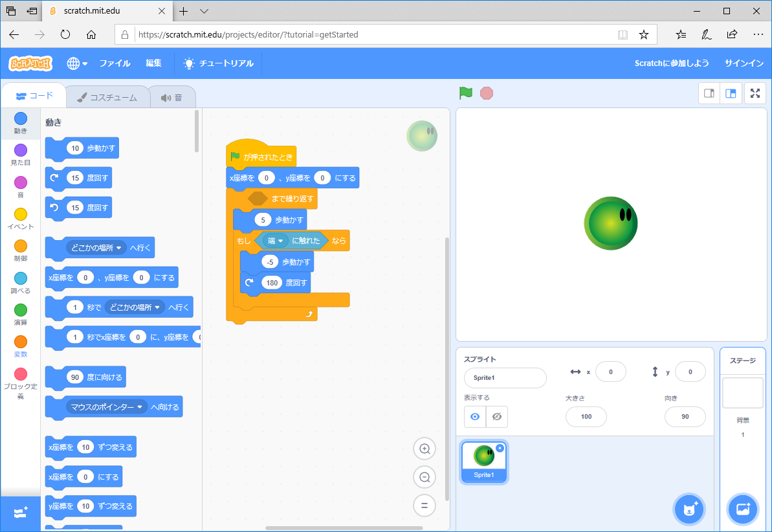772x532 pixels.
Task: Delete Sprite1 with the x button
Action: pyautogui.click(x=500, y=448)
